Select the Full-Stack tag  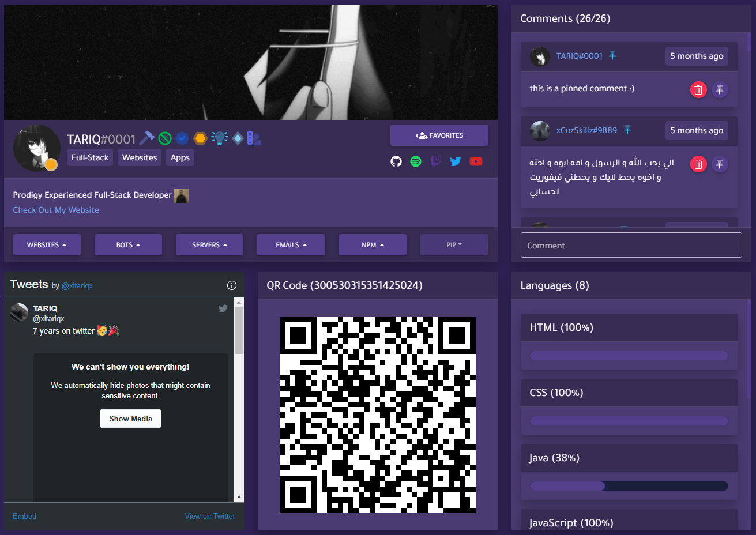pyautogui.click(x=90, y=157)
